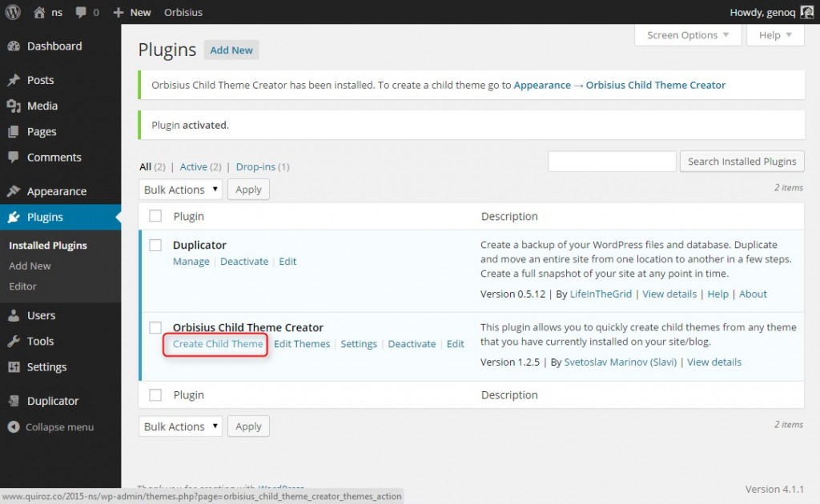
Task: Click the plugin search input field
Action: coord(612,162)
